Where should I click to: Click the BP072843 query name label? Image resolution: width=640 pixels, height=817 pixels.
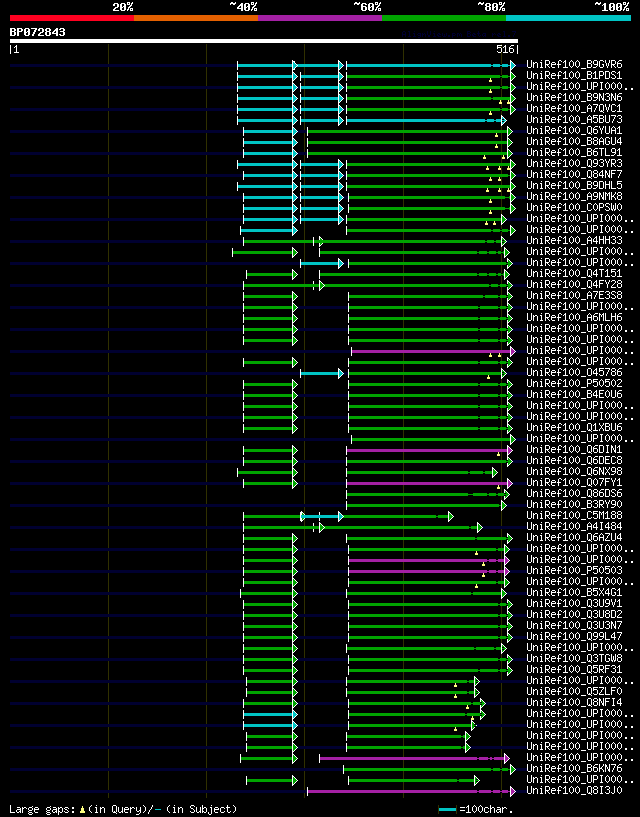[x=38, y=32]
